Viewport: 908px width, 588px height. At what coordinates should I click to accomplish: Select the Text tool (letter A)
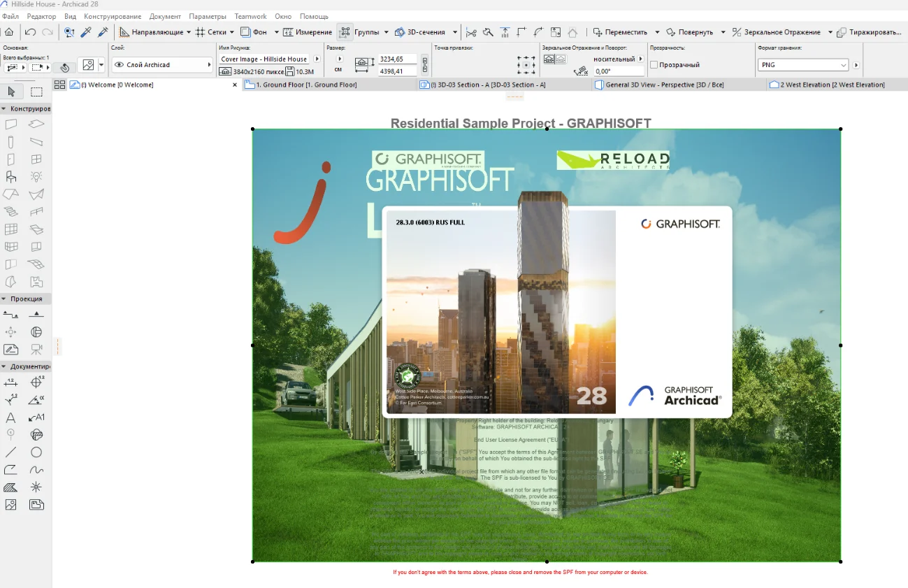click(x=11, y=417)
